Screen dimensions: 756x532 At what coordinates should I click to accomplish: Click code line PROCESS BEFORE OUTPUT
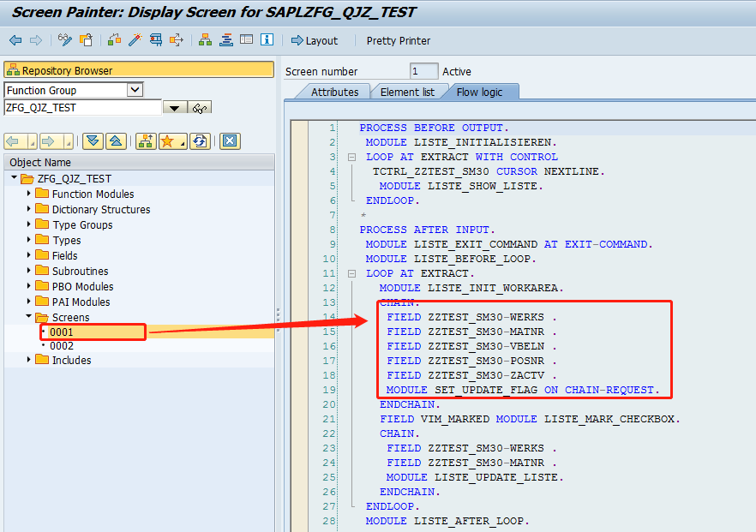coord(434,128)
